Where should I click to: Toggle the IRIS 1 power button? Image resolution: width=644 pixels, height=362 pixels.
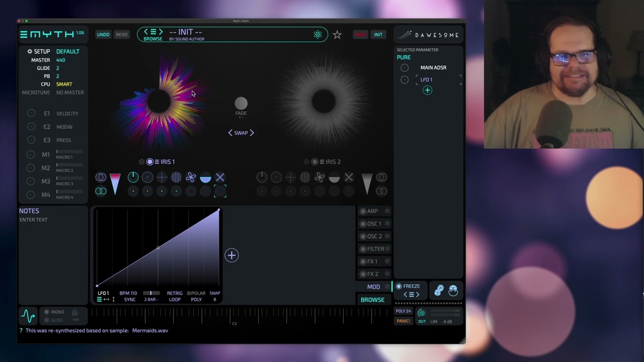(150, 162)
